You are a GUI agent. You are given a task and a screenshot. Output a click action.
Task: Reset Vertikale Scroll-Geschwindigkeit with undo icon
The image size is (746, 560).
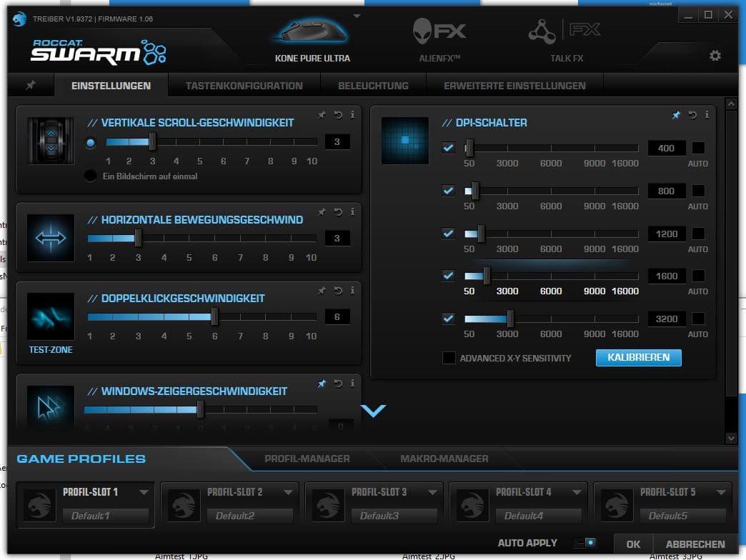pos(337,114)
